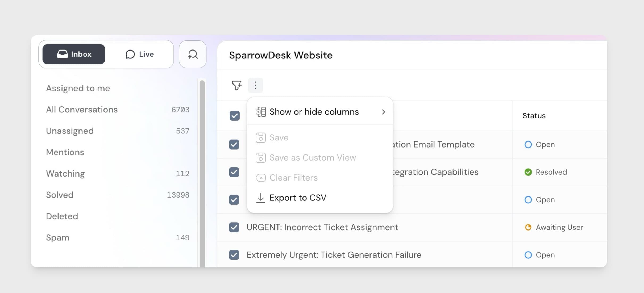
Task: Open the Spam folder
Action: click(118, 237)
